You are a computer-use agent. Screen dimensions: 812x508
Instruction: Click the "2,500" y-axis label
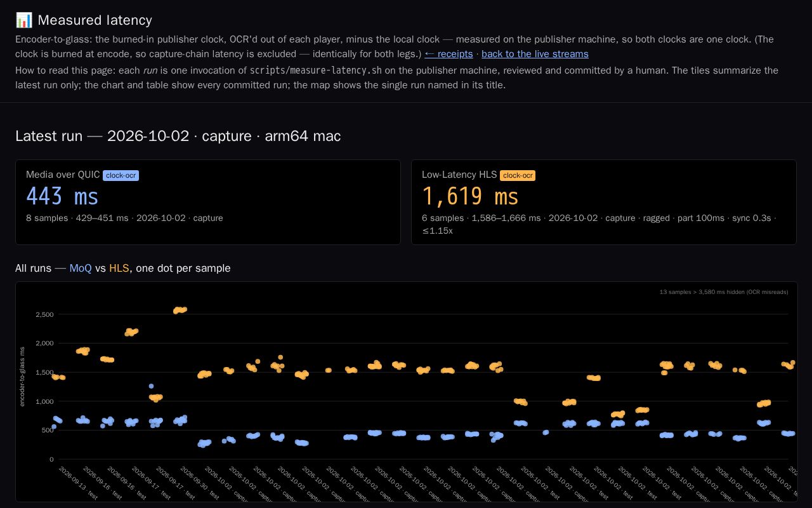pyautogui.click(x=45, y=314)
